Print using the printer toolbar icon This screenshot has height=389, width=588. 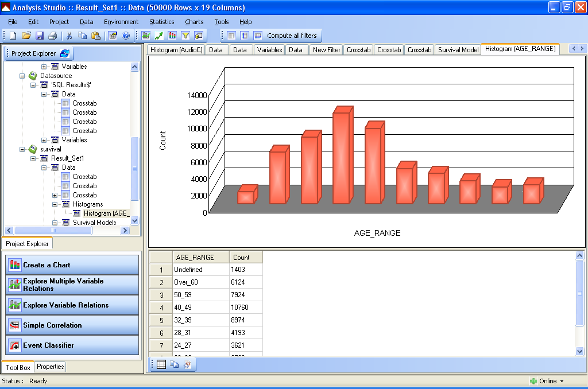pos(53,36)
